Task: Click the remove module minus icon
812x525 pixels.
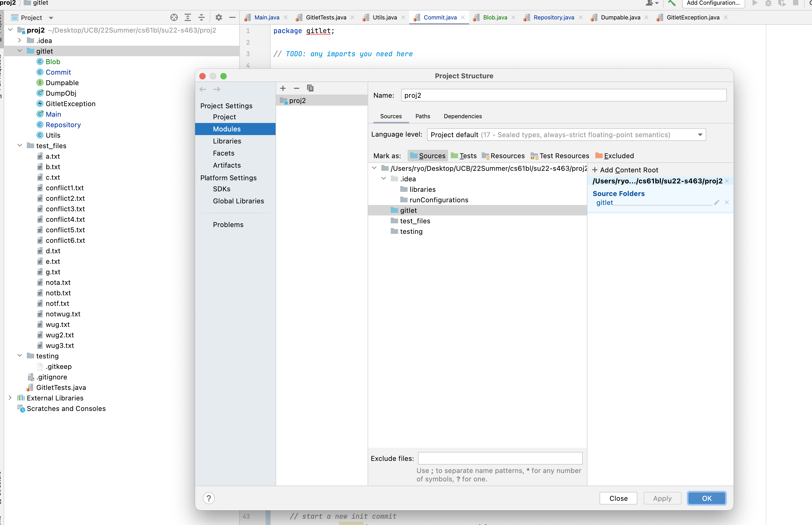Action: [297, 89]
